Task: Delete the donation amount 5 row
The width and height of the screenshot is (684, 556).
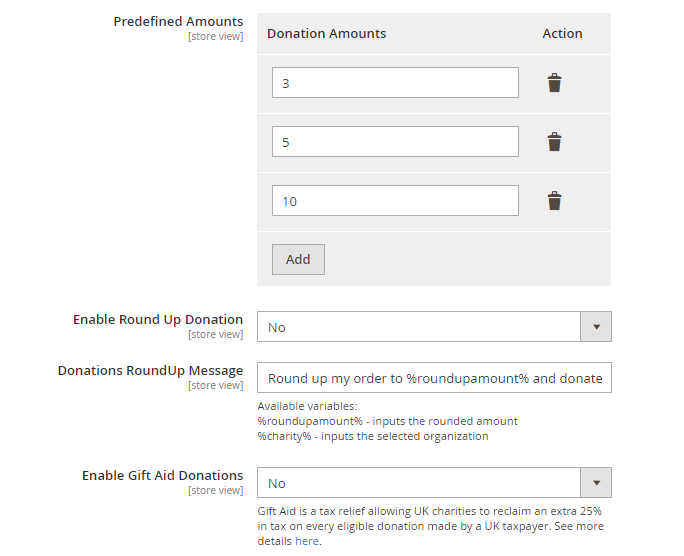Action: click(554, 142)
